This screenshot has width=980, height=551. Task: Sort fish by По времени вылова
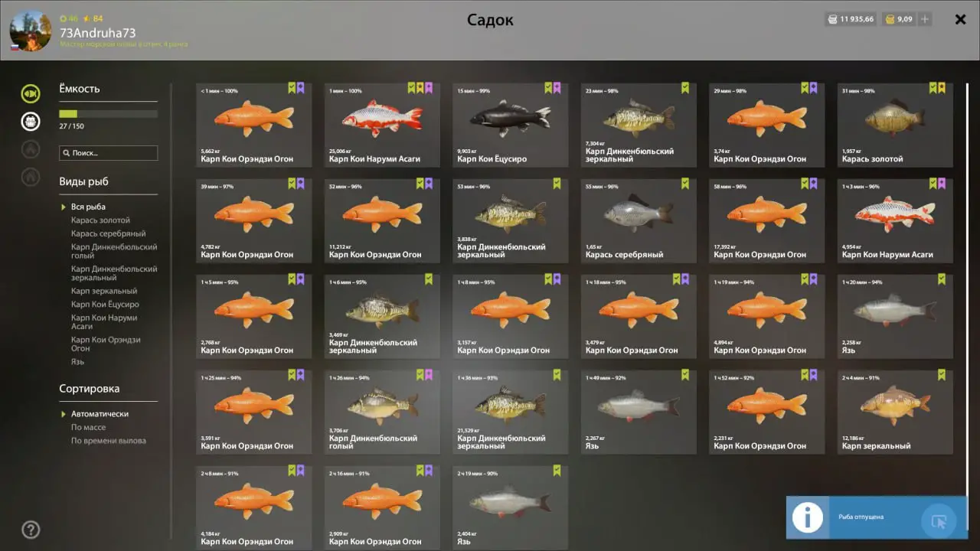point(109,441)
